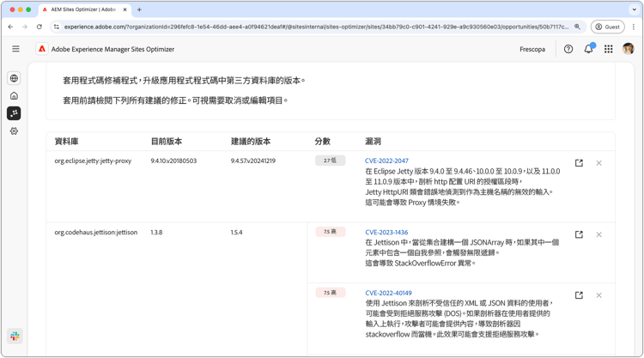
Task: Click the Frescopa organization name
Action: 532,49
